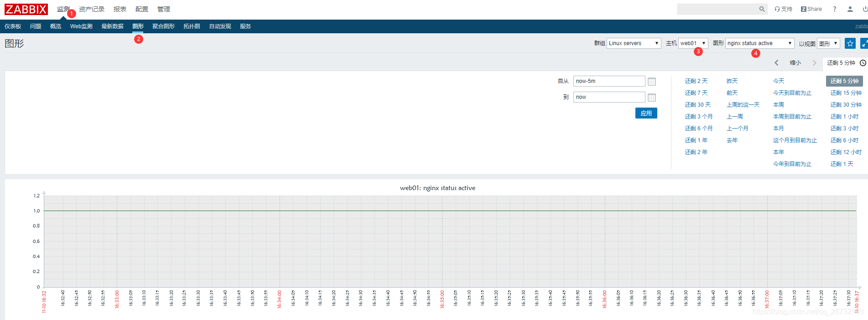The height and width of the screenshot is (320, 868).
Task: Select highlighted 还剩 5 分钟 preset
Action: coord(844,81)
